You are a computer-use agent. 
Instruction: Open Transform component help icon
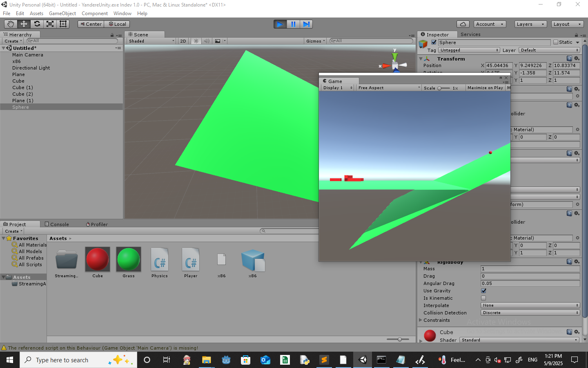point(569,58)
